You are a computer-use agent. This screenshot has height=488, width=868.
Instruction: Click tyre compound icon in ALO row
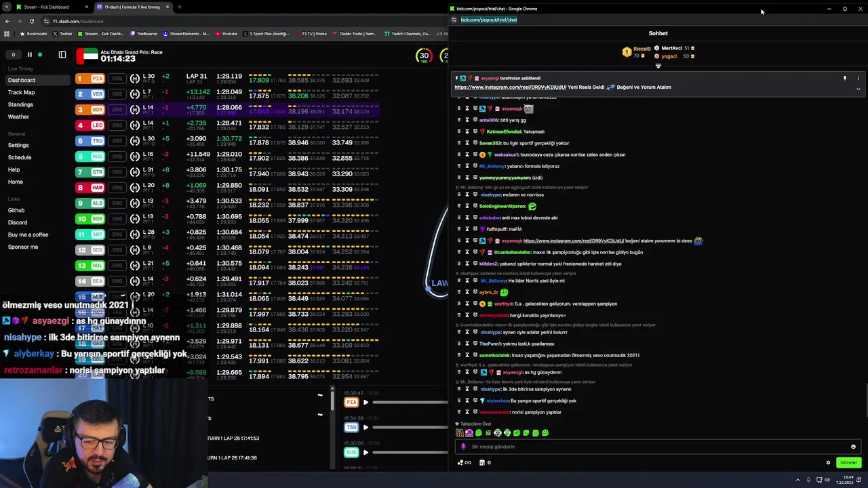[x=134, y=203]
